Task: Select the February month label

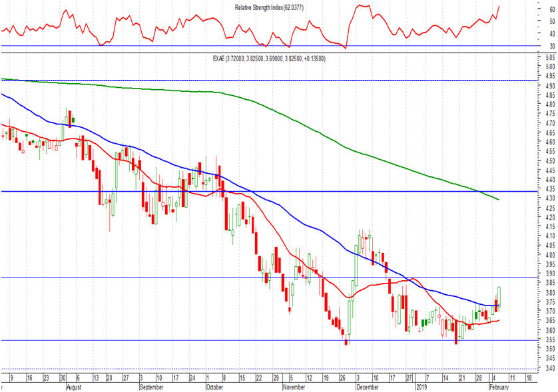Action: pos(499,387)
